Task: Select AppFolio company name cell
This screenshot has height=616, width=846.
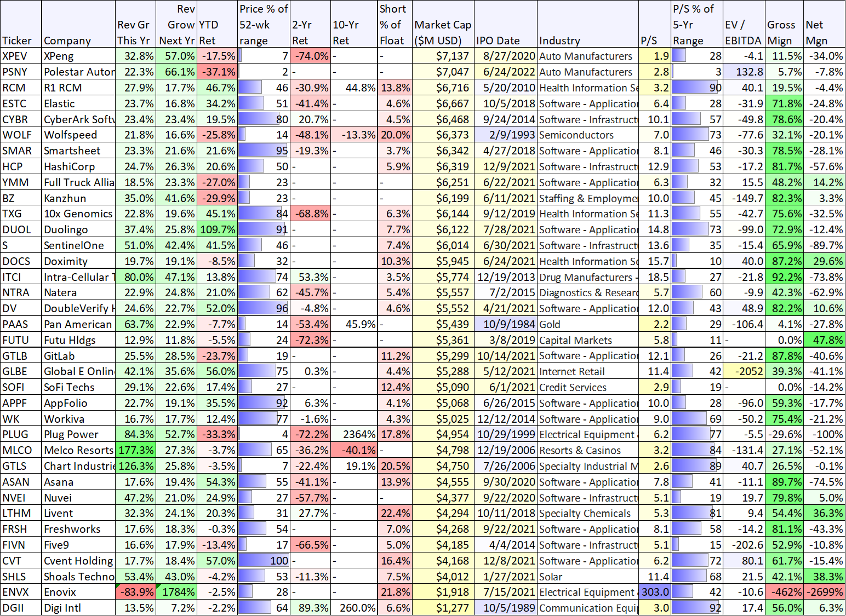Action: [x=78, y=403]
